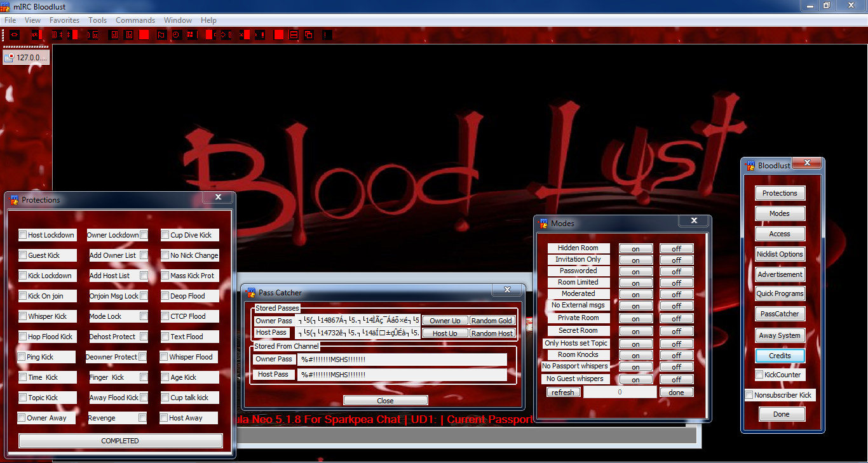Click the Modes number field showing 0
The height and width of the screenshot is (463, 868).
[x=620, y=393]
